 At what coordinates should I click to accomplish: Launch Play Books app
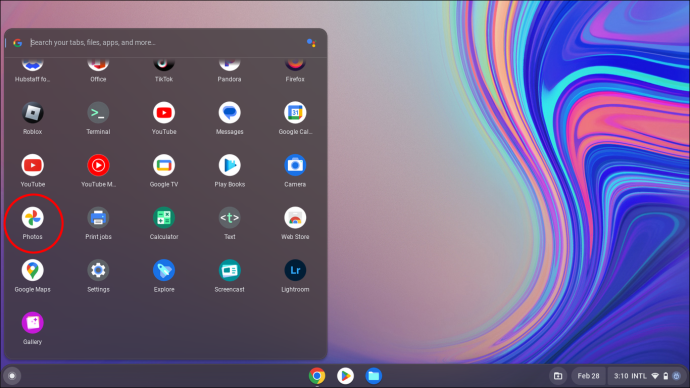coord(229,165)
